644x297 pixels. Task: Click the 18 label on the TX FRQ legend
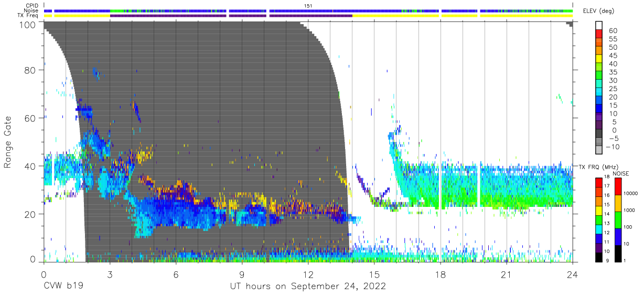606,178
